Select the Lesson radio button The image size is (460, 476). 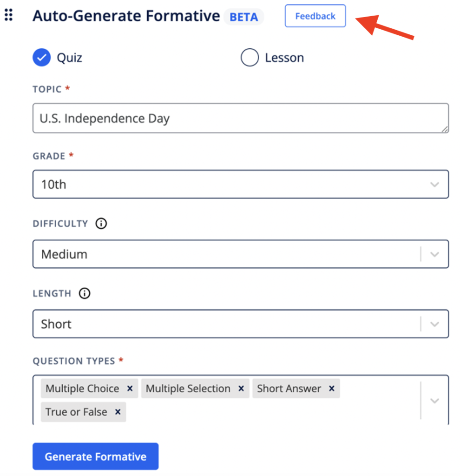point(250,57)
